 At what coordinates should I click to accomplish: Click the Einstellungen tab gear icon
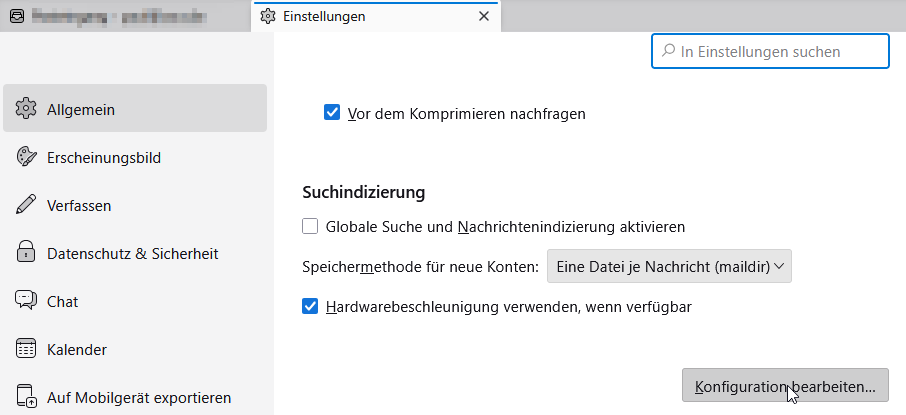click(267, 16)
